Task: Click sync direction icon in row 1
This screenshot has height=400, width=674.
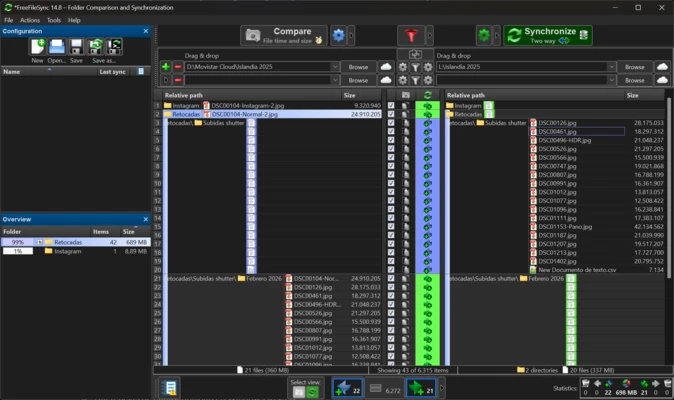Action: pyautogui.click(x=428, y=106)
